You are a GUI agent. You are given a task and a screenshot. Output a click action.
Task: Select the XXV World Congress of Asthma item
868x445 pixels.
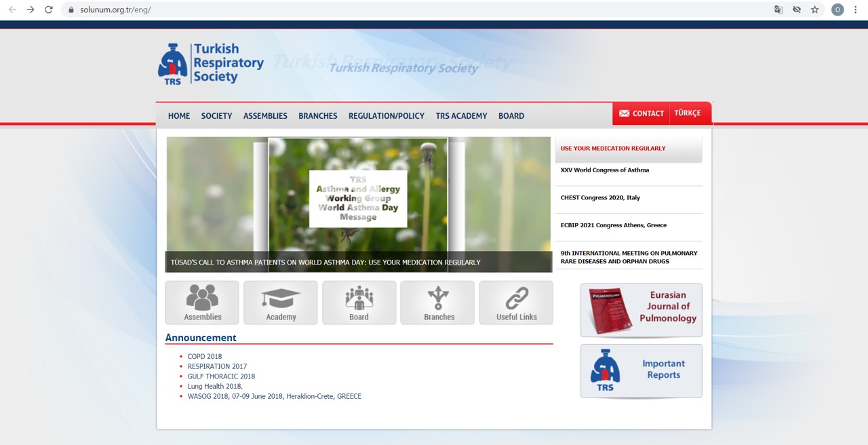pos(604,170)
